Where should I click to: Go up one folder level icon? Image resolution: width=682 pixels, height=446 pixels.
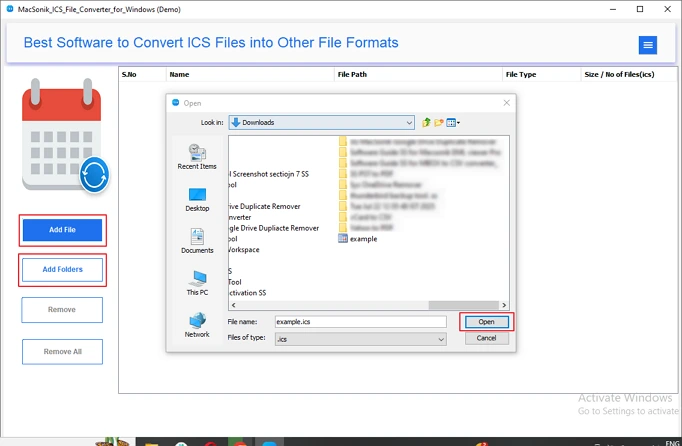pyautogui.click(x=426, y=123)
